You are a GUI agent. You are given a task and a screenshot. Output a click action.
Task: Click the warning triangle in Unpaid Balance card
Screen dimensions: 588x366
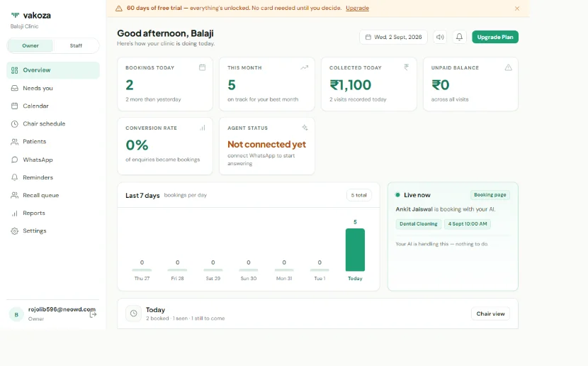tap(508, 67)
